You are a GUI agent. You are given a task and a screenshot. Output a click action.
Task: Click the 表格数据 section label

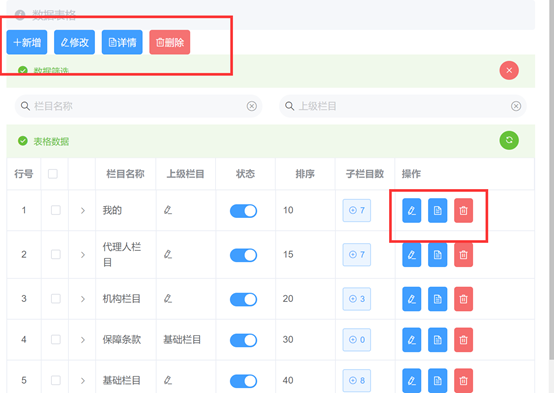pyautogui.click(x=51, y=142)
